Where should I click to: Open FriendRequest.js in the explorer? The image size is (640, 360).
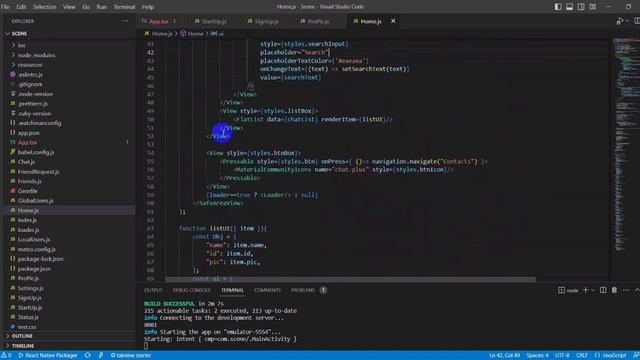[38, 172]
